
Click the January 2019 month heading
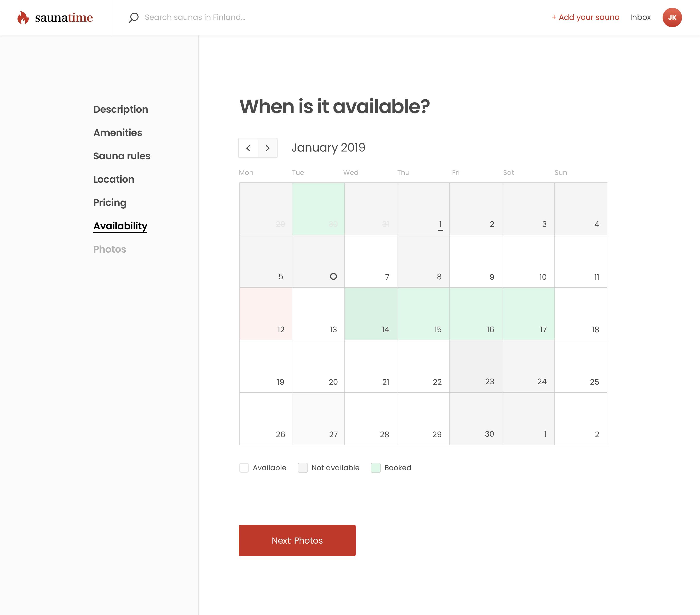tap(328, 147)
